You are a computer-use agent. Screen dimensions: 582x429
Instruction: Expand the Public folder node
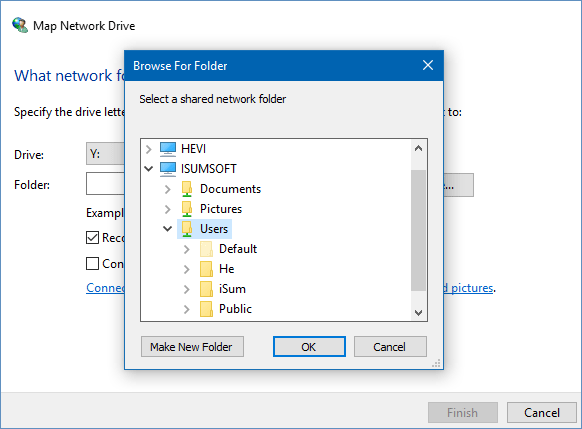tap(187, 310)
